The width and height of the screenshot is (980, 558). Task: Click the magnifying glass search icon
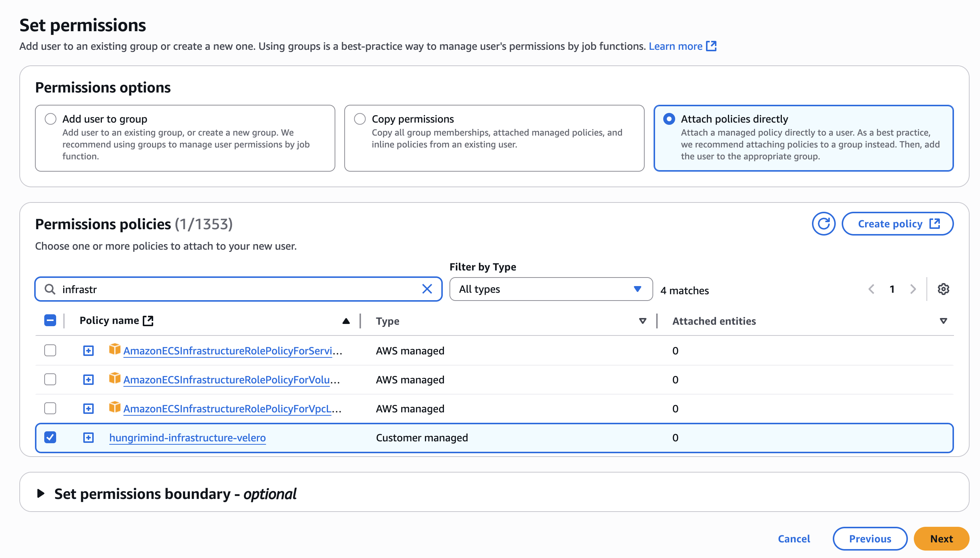pos(50,289)
